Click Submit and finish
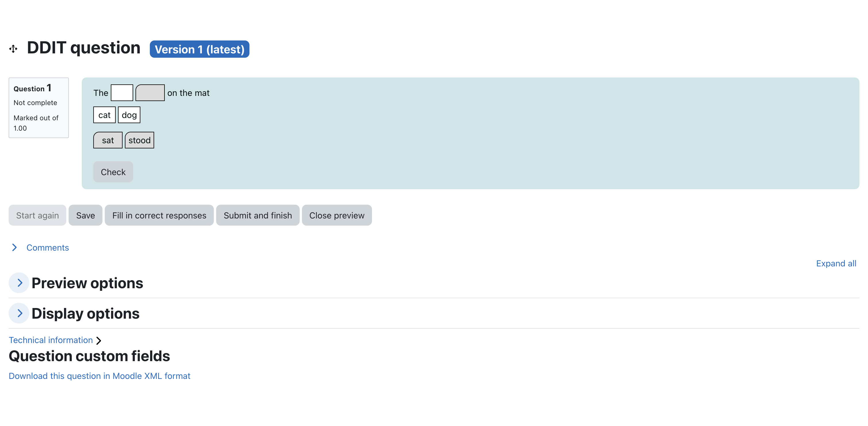868x426 pixels. click(258, 215)
